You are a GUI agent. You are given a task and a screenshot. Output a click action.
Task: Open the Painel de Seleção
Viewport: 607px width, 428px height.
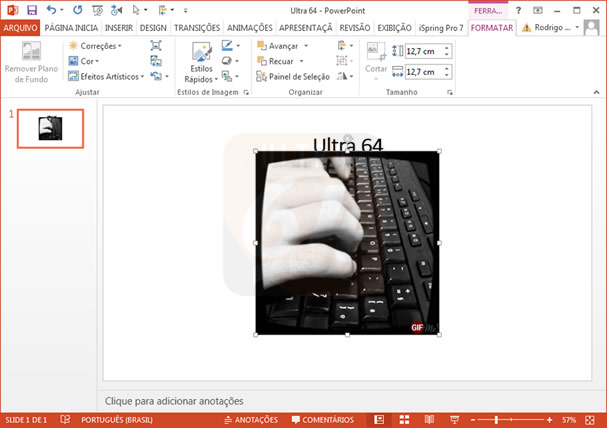pos(293,77)
